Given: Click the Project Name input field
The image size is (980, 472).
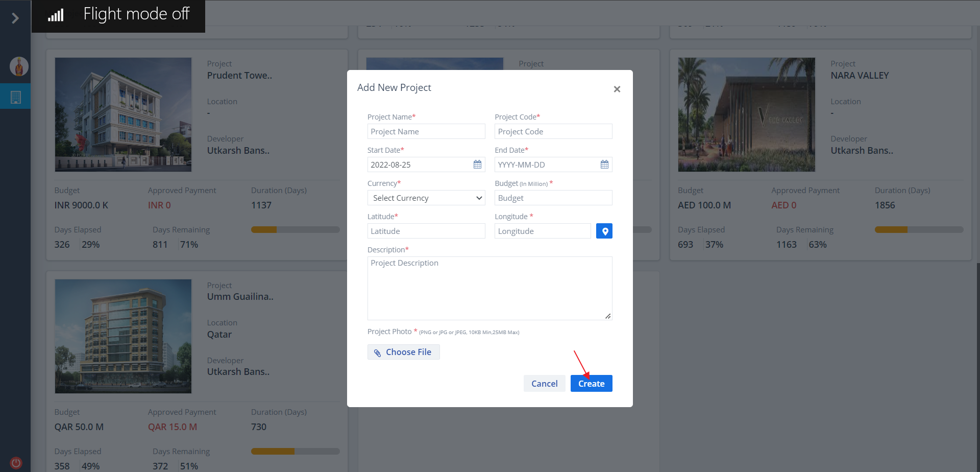Looking at the screenshot, I should (426, 132).
